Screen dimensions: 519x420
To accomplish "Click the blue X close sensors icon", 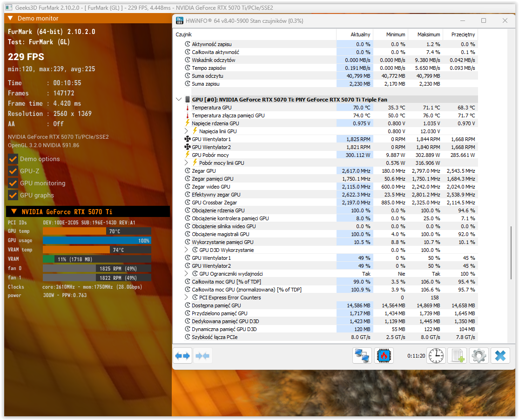I will point(500,356).
